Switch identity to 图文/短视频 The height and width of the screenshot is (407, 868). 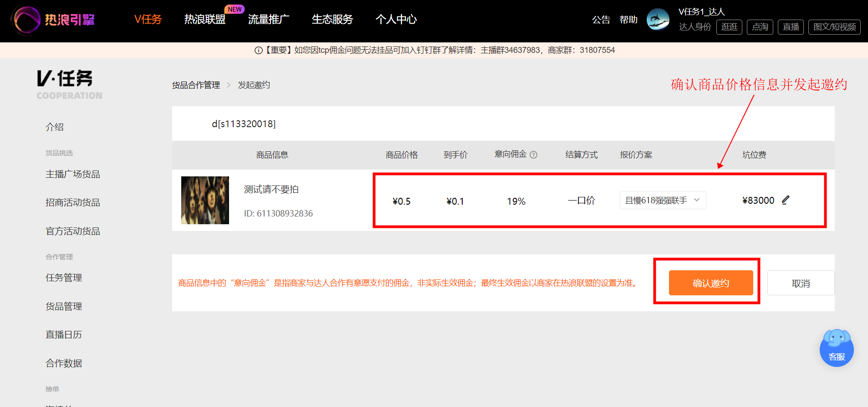[834, 27]
